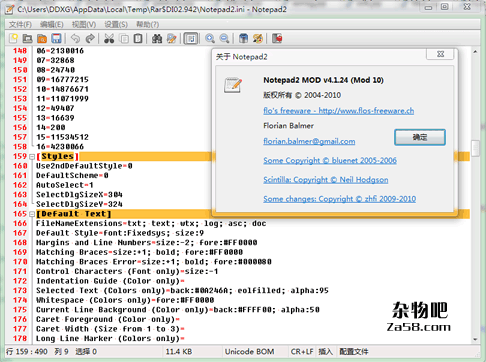
Task: Click the Selected Text (Colors only) line
Action: [182, 291]
